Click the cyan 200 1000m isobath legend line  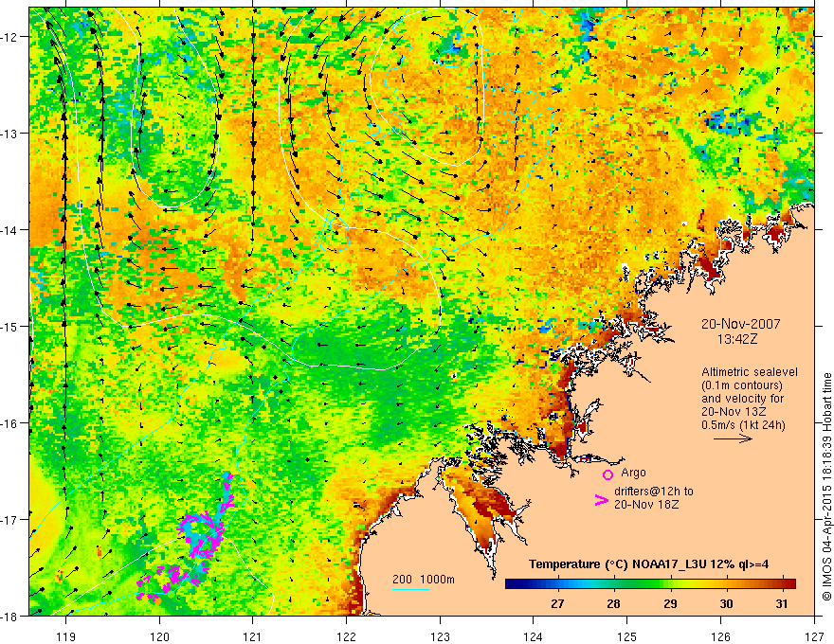tap(411, 589)
